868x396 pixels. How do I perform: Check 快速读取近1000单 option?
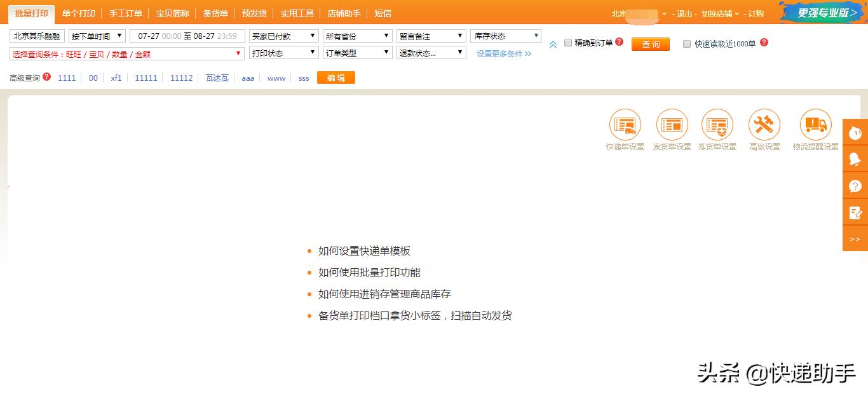click(686, 44)
